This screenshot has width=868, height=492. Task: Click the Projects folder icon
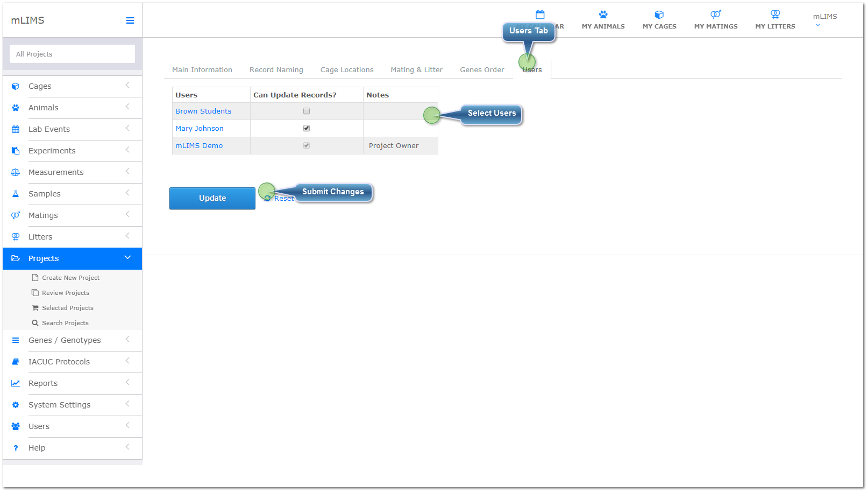coord(16,258)
